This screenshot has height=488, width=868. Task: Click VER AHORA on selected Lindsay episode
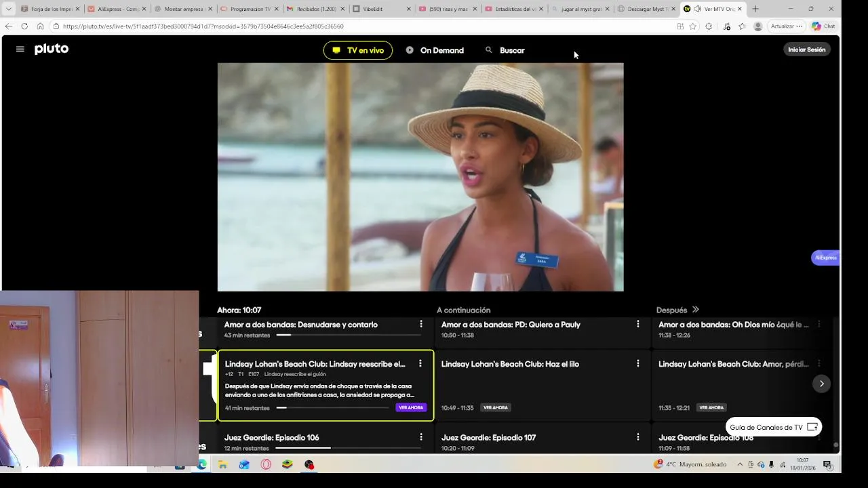pyautogui.click(x=411, y=407)
